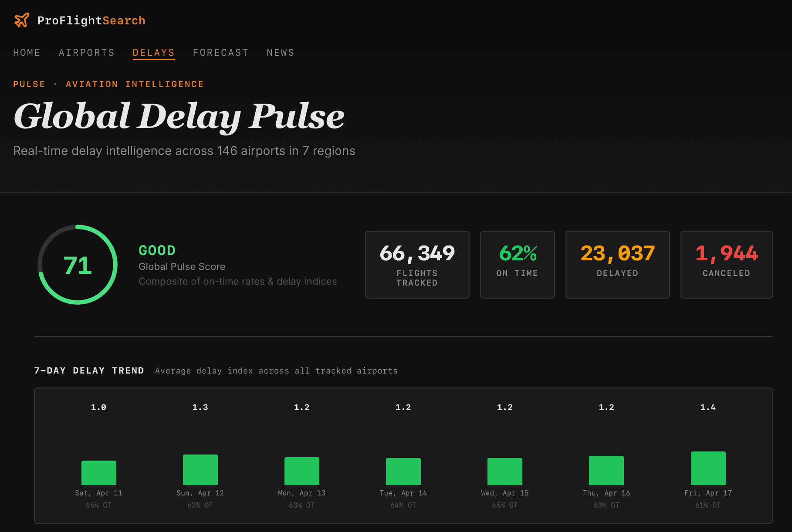Click the '64% OT' label under Tue

click(x=403, y=505)
